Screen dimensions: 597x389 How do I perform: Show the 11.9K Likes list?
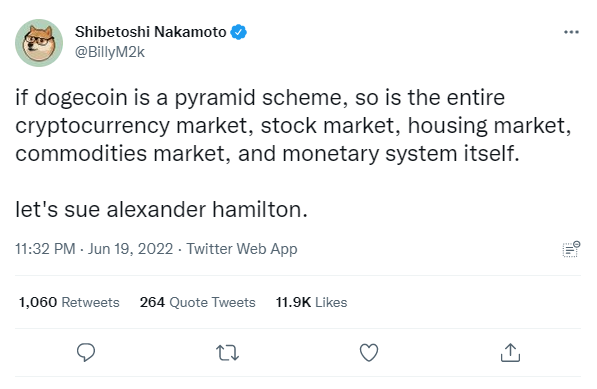click(311, 302)
